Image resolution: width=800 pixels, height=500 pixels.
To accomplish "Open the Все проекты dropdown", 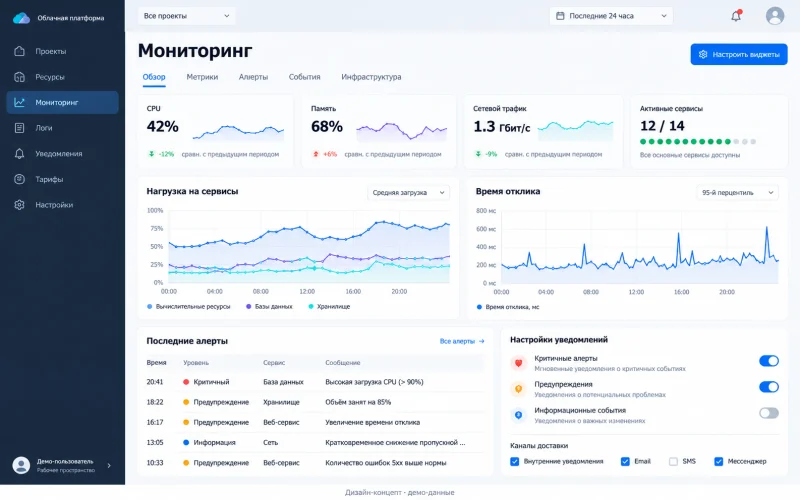I will coord(187,16).
